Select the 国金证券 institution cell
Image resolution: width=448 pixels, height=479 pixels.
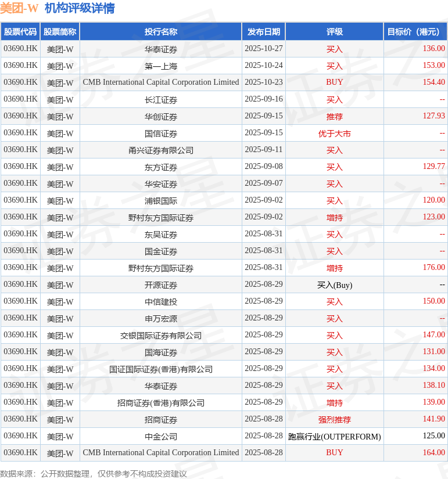coord(161,251)
